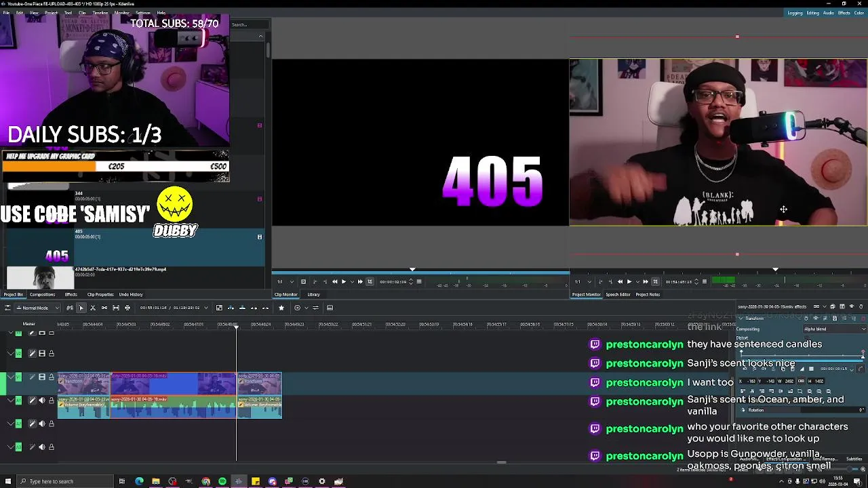This screenshot has height=488, width=868.
Task: Click the subtitle track icon in timeline toolbar
Action: click(330, 308)
